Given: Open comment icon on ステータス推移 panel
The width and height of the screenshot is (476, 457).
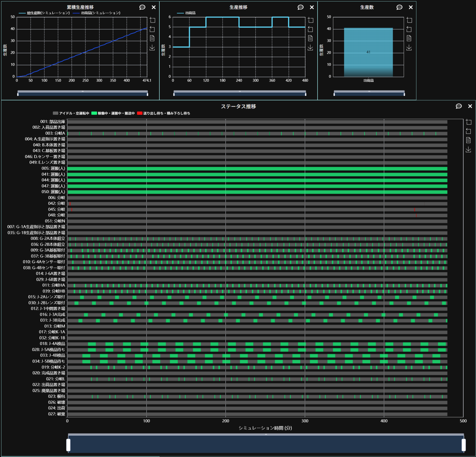Looking at the screenshot, I should pyautogui.click(x=459, y=106).
